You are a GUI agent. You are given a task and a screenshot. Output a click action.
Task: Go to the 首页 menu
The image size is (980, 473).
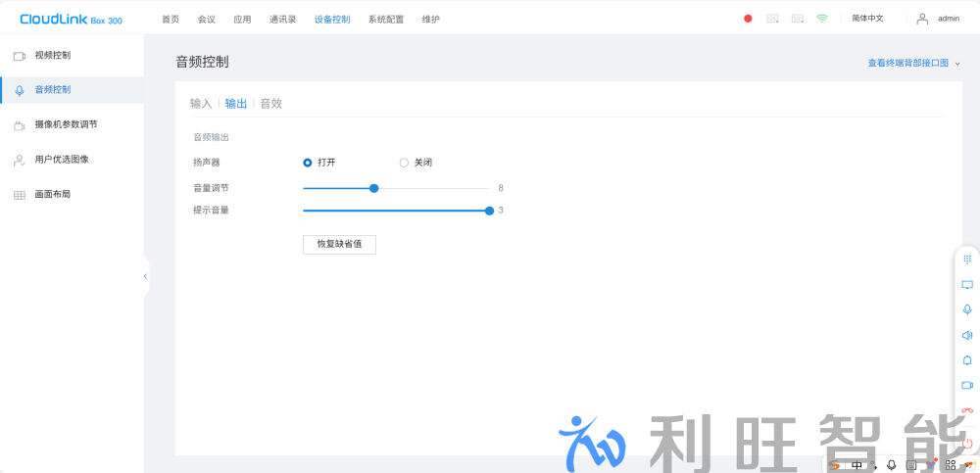(x=170, y=20)
